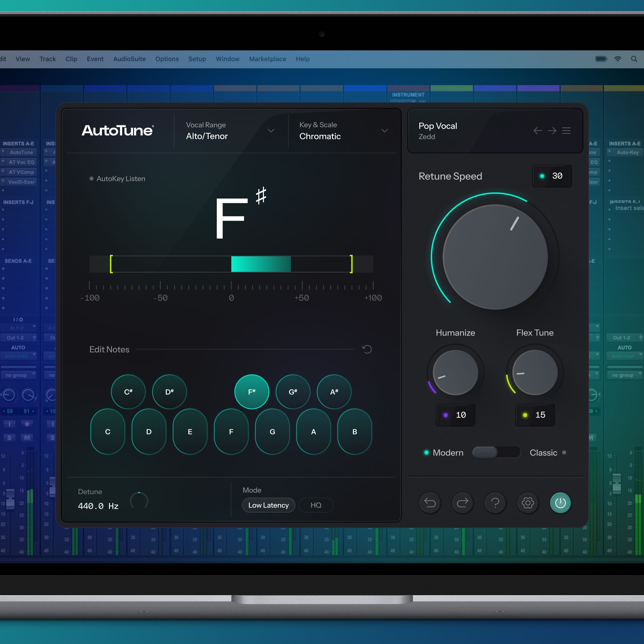Click the AutoTune power bypass button
644x644 pixels.
click(x=560, y=503)
